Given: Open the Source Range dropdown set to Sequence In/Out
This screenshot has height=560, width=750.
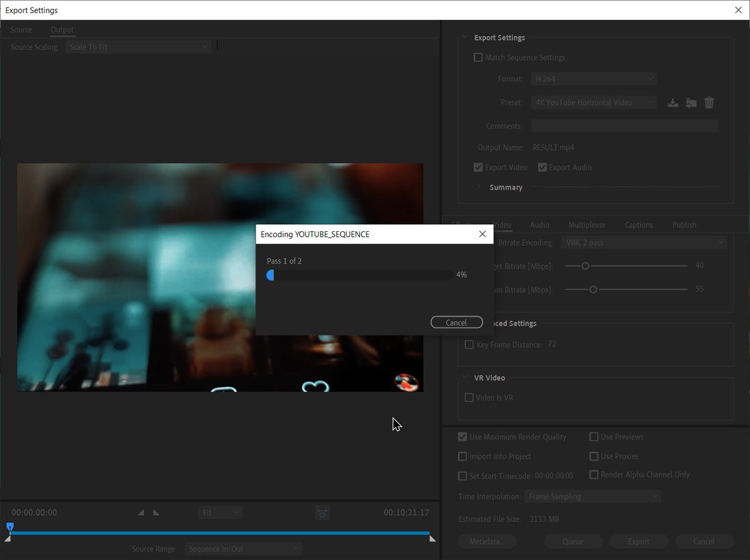Looking at the screenshot, I should (243, 548).
